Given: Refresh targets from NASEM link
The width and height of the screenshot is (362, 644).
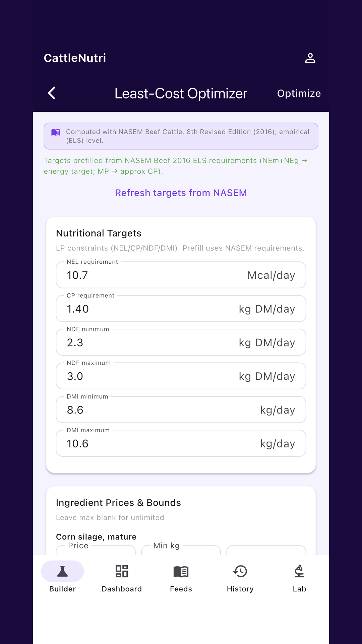Looking at the screenshot, I should [181, 193].
